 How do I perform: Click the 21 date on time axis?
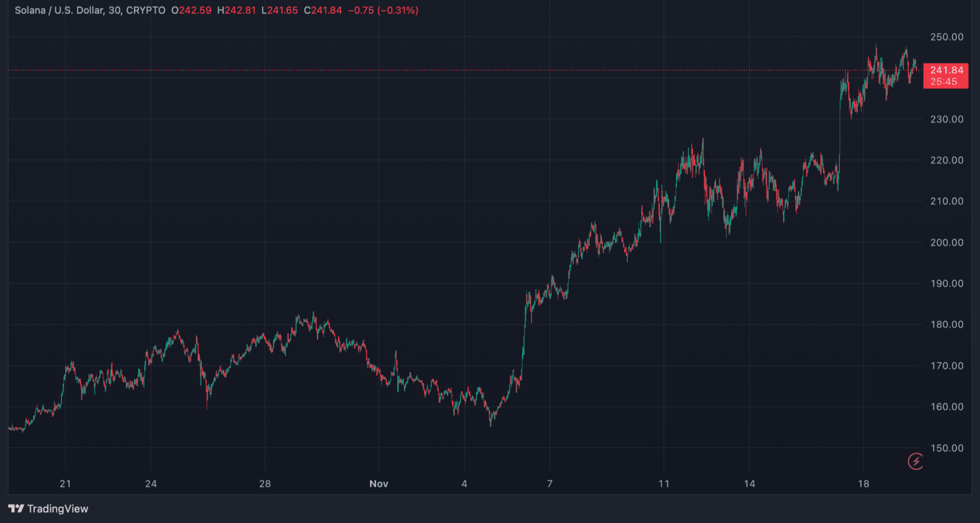click(65, 484)
